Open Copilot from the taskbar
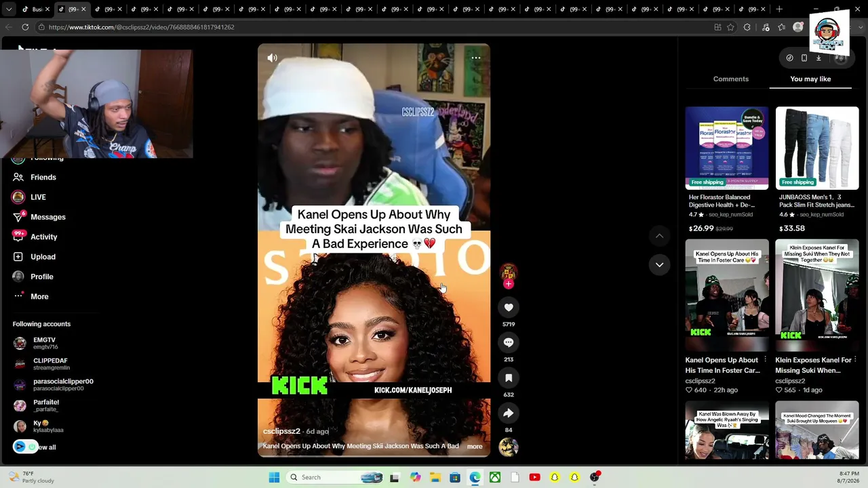This screenshot has width=868, height=488. coord(415,477)
